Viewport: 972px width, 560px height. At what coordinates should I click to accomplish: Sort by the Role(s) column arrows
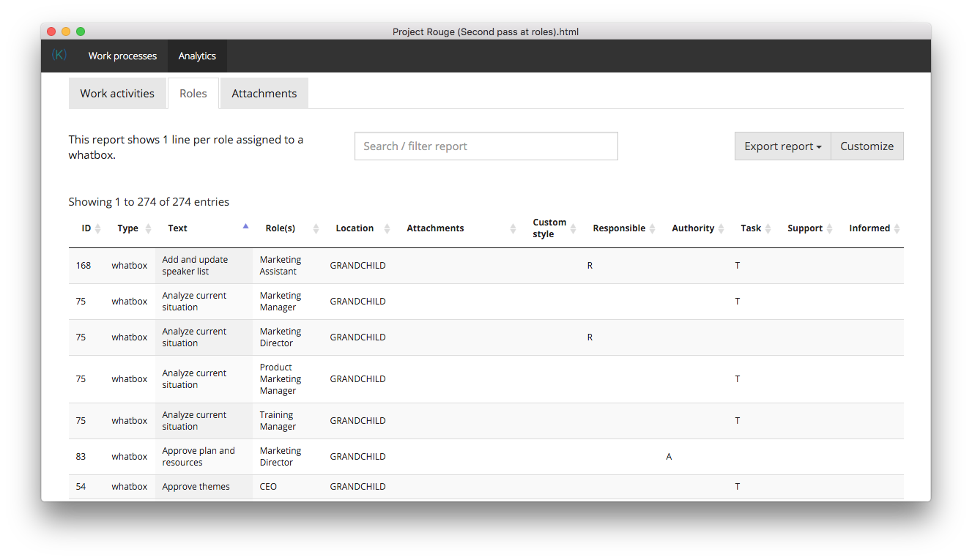[316, 228]
